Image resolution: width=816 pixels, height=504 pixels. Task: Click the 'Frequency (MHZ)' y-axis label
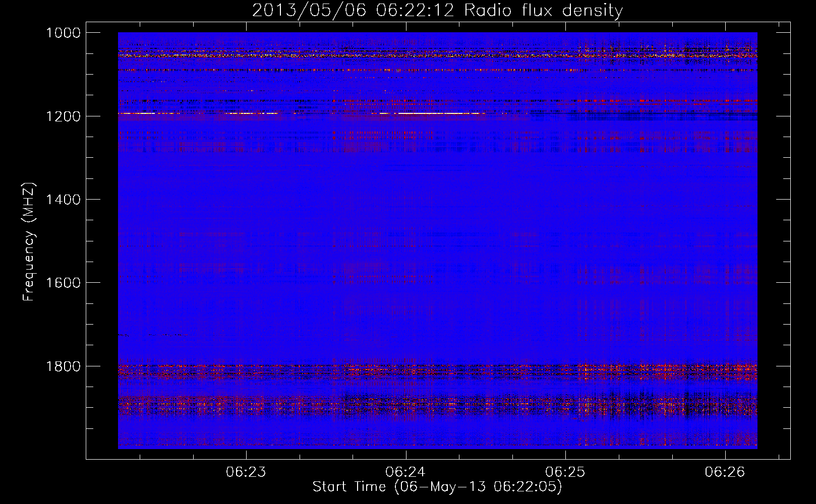(29, 242)
